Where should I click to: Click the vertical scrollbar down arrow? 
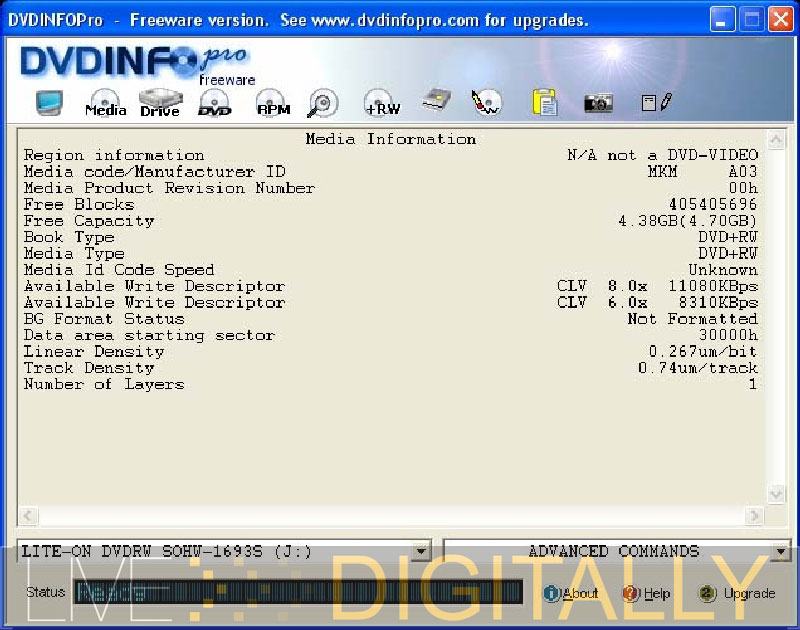(776, 494)
